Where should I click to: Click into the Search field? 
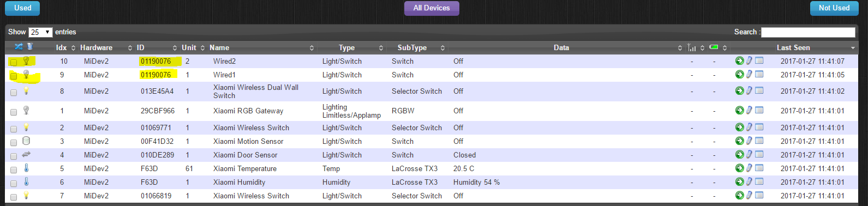(808, 32)
